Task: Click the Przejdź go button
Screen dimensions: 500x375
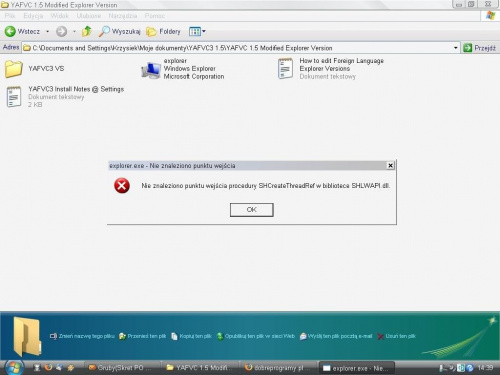Action: click(x=479, y=48)
